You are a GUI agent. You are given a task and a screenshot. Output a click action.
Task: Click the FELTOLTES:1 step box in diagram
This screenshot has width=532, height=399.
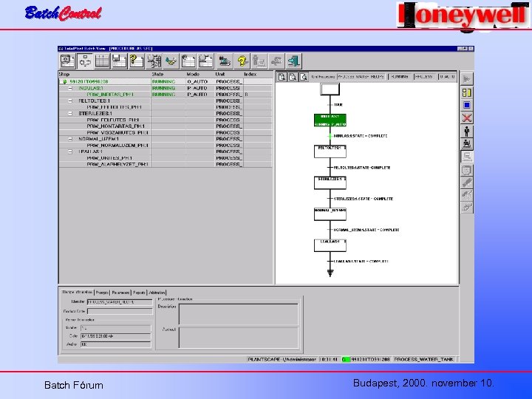[330, 151]
